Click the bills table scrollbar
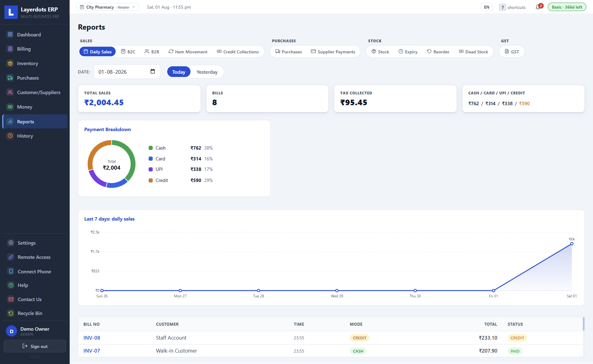593x364 pixels. 583,324
